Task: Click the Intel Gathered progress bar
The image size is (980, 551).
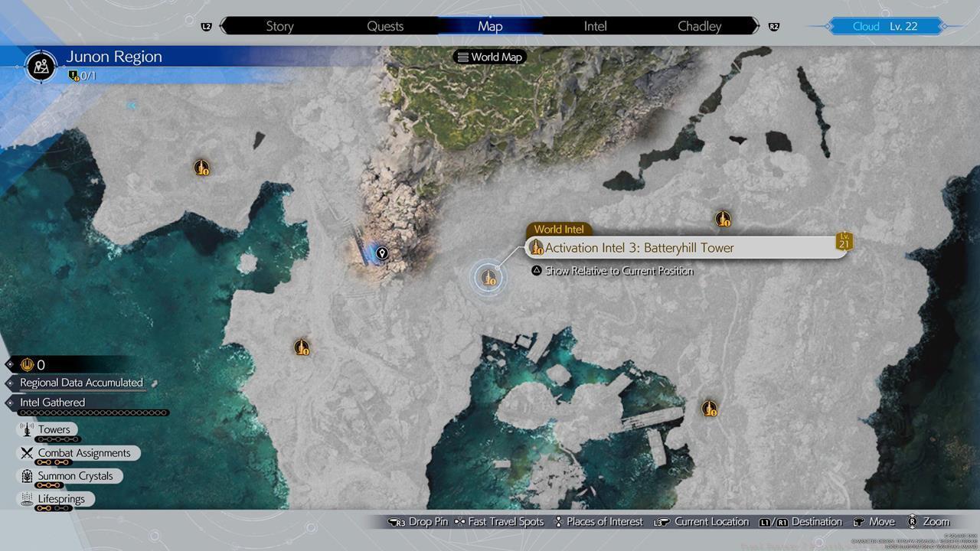Action: [92, 412]
